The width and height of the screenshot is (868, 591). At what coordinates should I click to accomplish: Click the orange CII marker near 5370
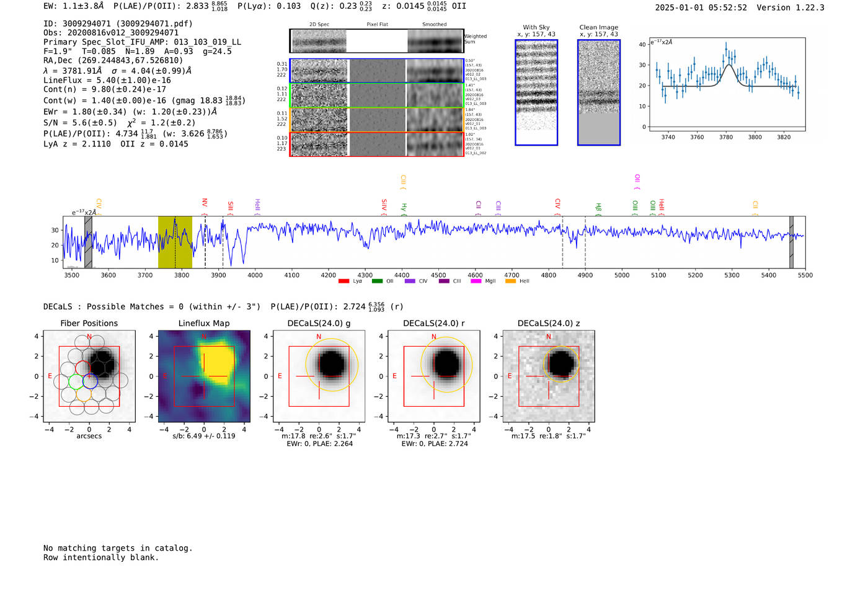point(756,208)
